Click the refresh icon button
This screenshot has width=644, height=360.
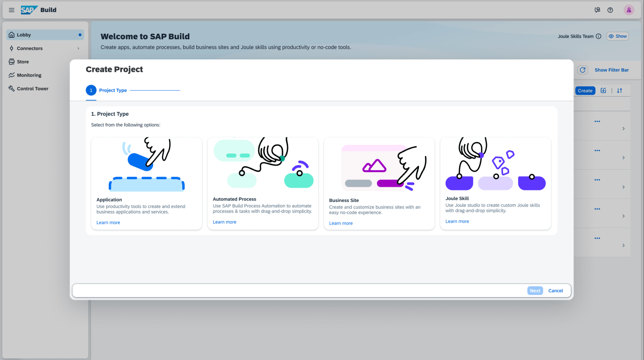583,70
